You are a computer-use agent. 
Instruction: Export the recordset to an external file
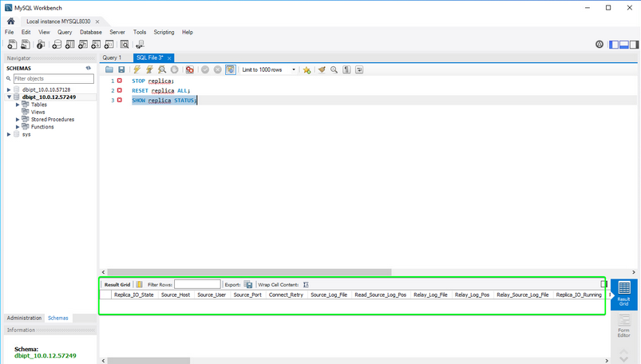click(x=248, y=284)
